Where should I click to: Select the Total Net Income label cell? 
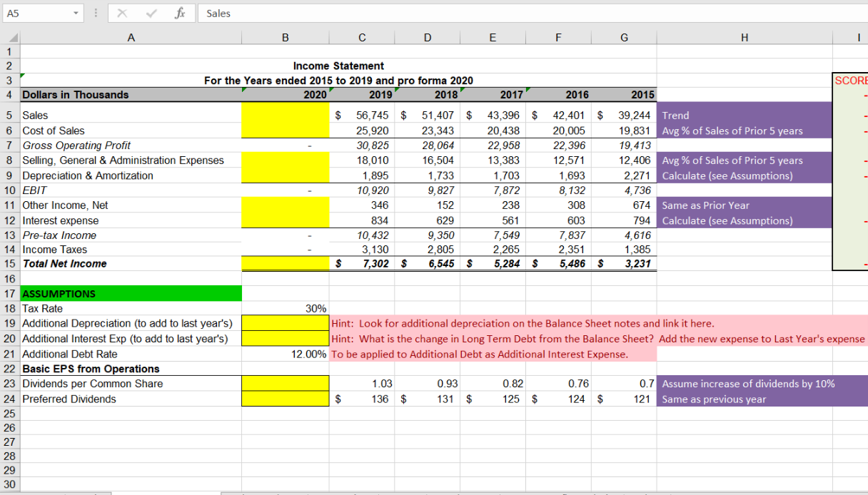point(71,264)
